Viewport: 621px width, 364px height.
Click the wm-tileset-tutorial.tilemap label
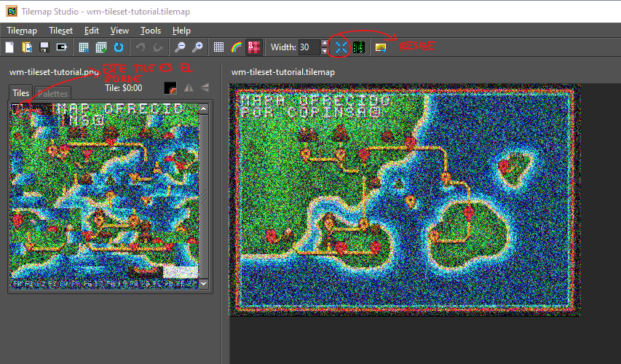[283, 72]
